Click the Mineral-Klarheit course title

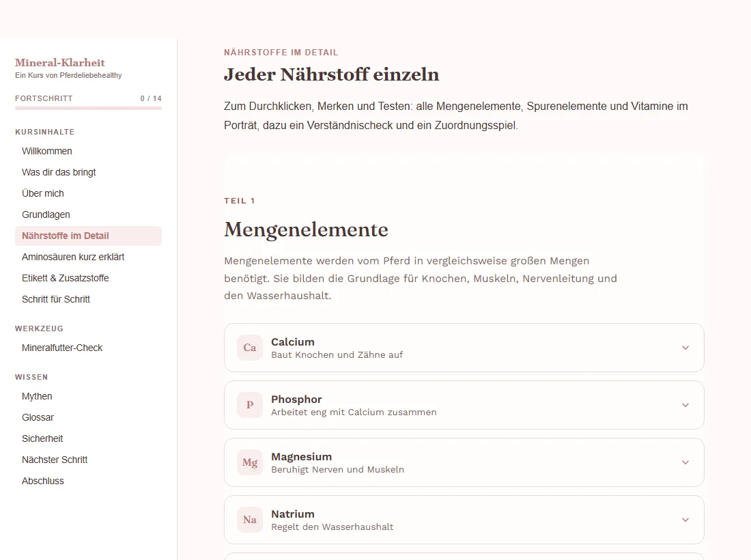[60, 63]
